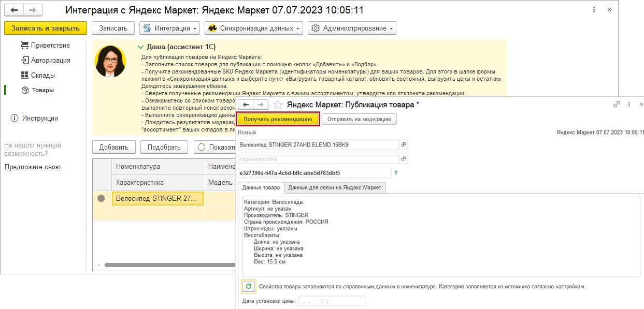Open the Администрирование dropdown menu
The width and height of the screenshot is (644, 309).
[x=352, y=28]
